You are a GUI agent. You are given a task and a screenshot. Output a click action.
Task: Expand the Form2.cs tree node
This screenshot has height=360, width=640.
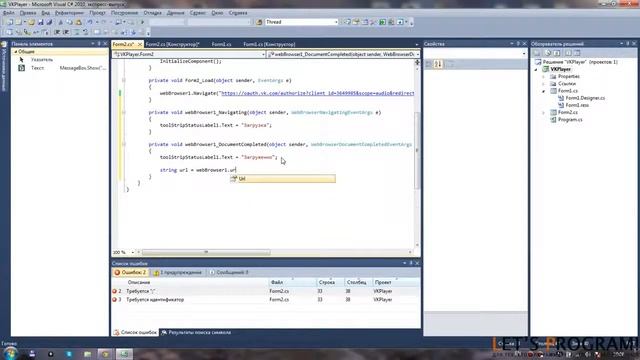tap(544, 112)
